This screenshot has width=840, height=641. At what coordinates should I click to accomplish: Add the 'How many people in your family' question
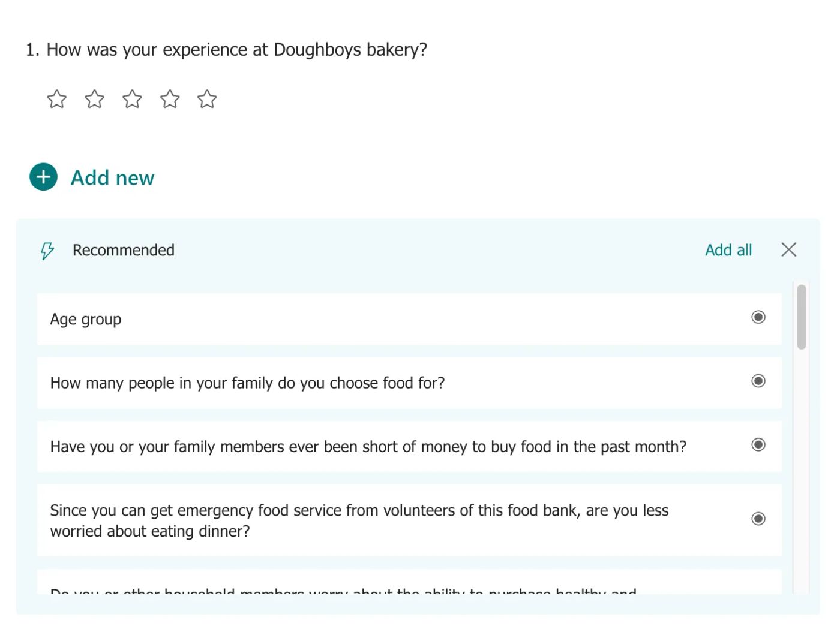point(360,383)
